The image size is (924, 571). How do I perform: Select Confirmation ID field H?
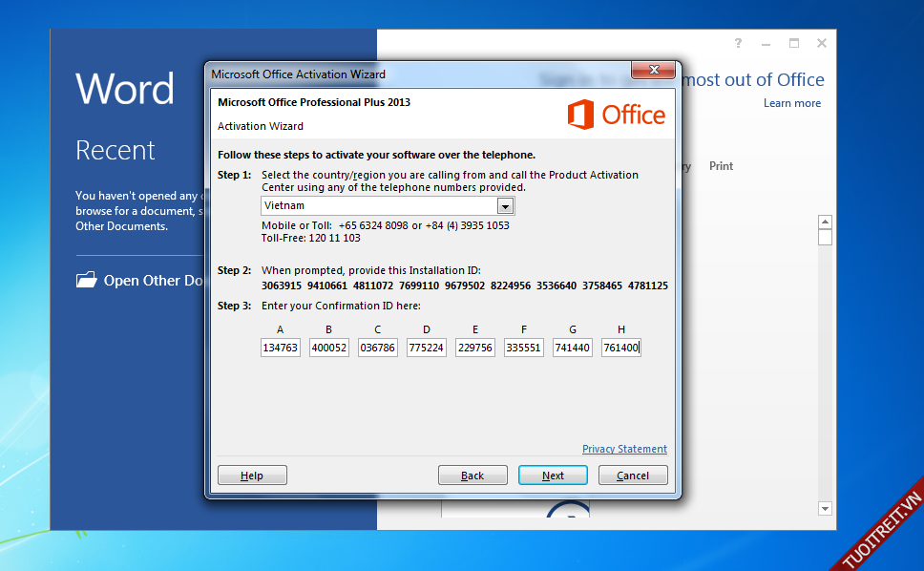pyautogui.click(x=621, y=349)
